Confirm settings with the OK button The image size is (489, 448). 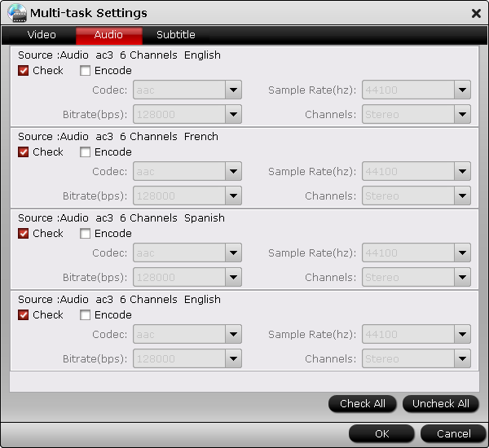381,433
